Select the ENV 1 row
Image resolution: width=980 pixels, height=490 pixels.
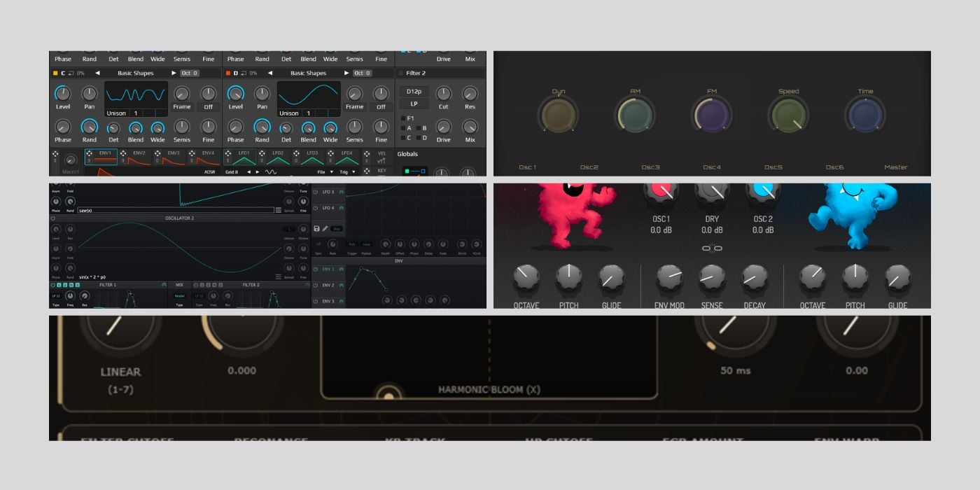click(328, 269)
